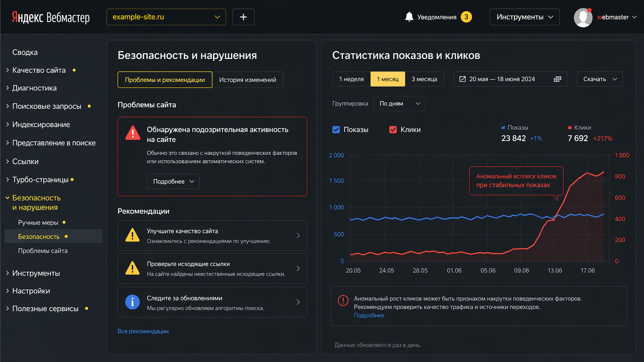Open the Все рекомендации link
Image resolution: width=644 pixels, height=362 pixels.
(143, 331)
